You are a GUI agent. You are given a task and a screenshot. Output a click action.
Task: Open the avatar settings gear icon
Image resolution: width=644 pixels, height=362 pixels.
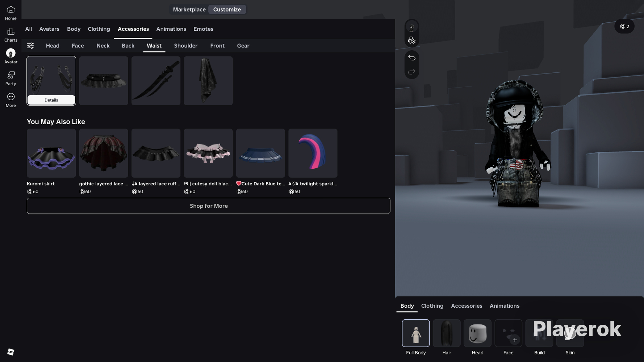[x=411, y=41]
